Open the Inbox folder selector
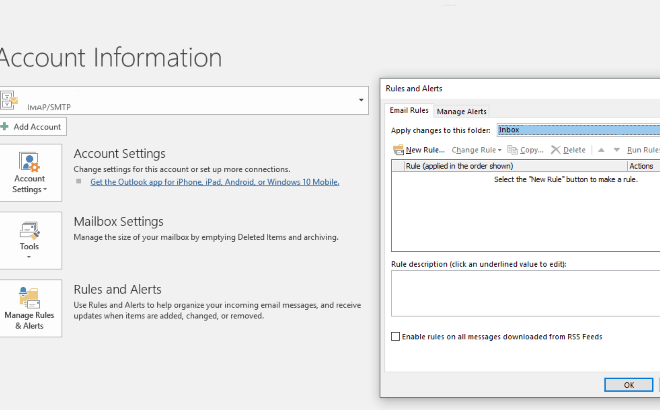Viewport: 660px width, 410px height. tap(577, 130)
